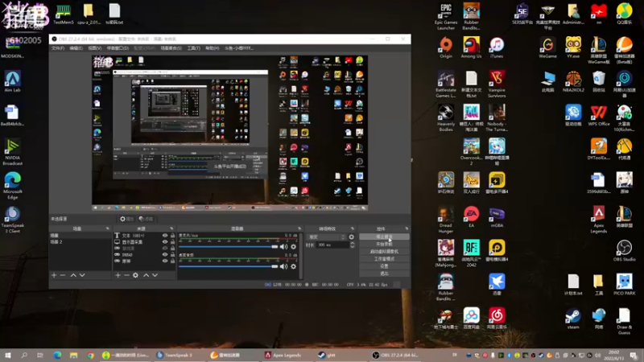Add a new source with plus icon in Sources panel
Viewport: 644px width, 362px height.
pos(118,275)
